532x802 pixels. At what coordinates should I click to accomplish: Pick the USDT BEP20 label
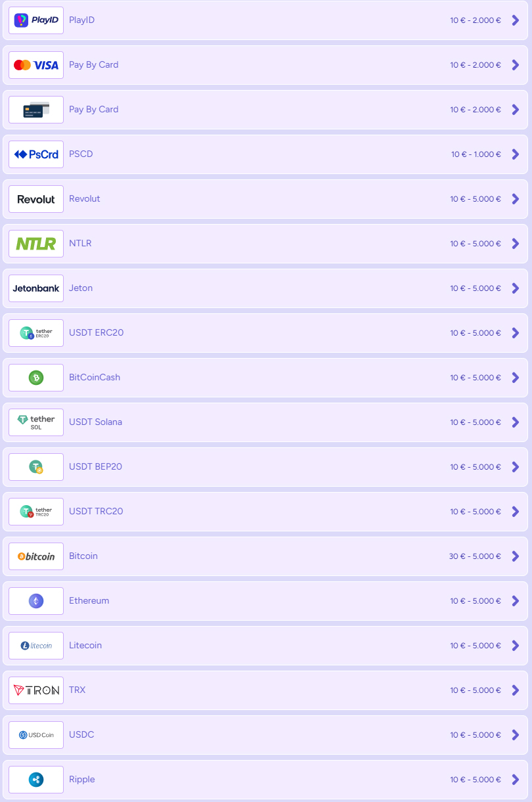click(95, 467)
